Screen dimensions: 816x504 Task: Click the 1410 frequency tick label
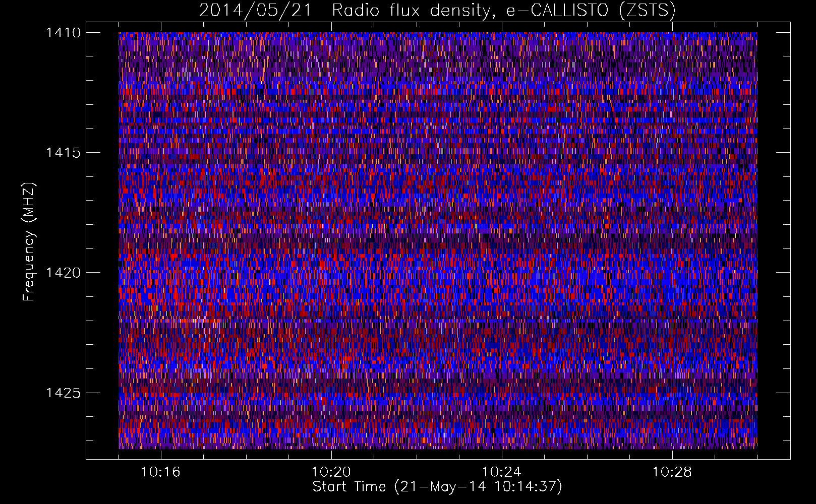(x=63, y=33)
